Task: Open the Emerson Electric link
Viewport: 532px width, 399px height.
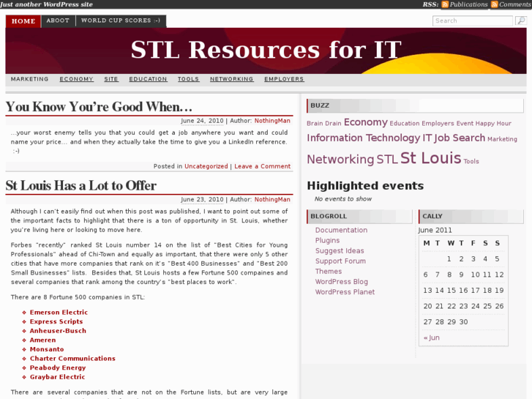Action: pyautogui.click(x=59, y=312)
